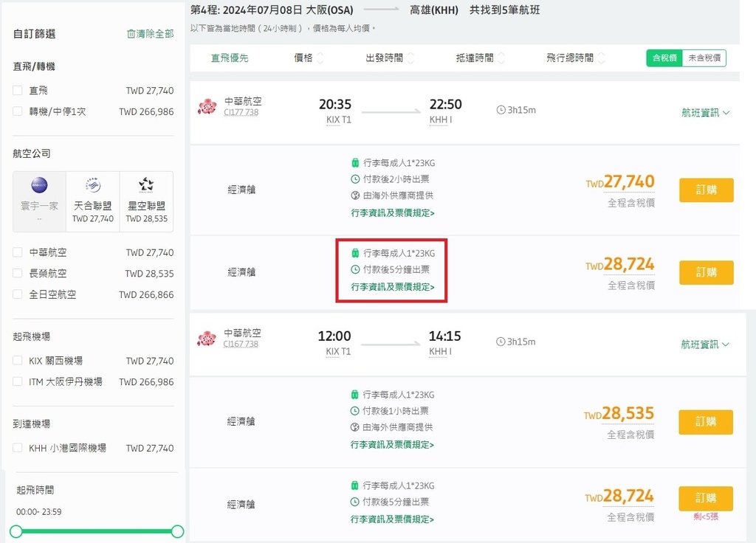Click 清除全部 to clear filters
Image resolution: width=756 pixels, height=543 pixels.
coord(155,34)
